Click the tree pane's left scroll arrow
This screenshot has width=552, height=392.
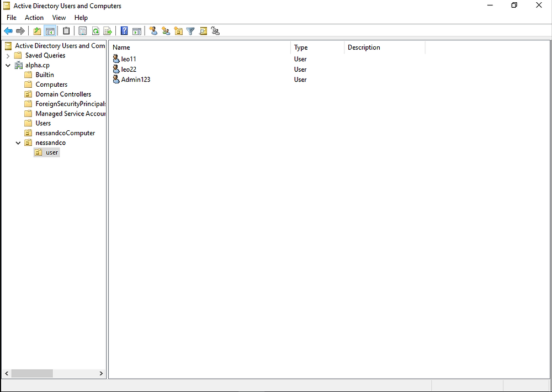(x=7, y=373)
